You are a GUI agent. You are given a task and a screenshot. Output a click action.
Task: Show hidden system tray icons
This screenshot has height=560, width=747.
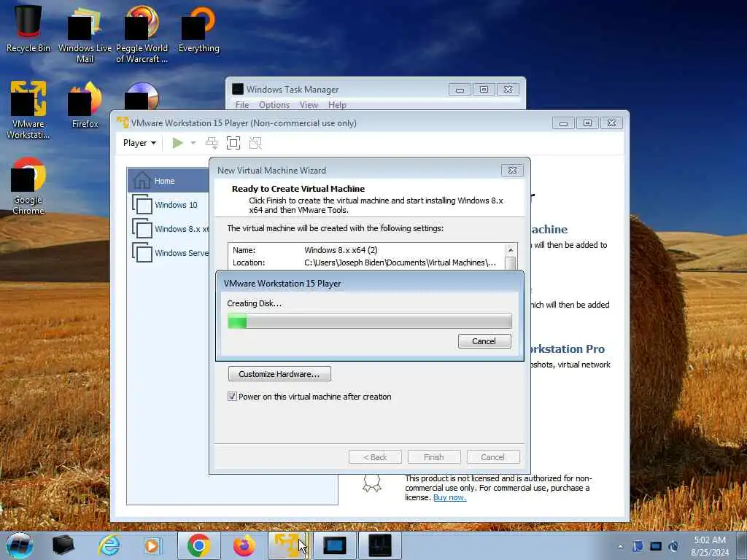pos(620,546)
